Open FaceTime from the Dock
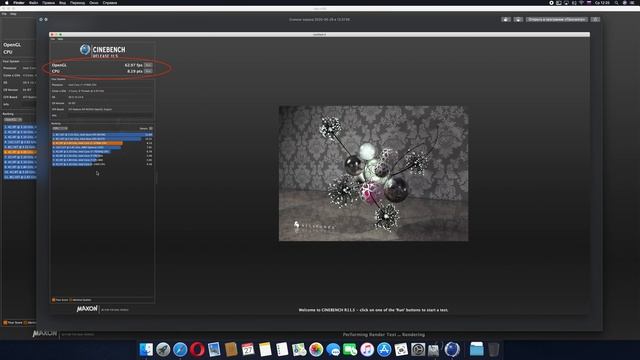Viewport: 640px width, 360px height. pos(350,349)
